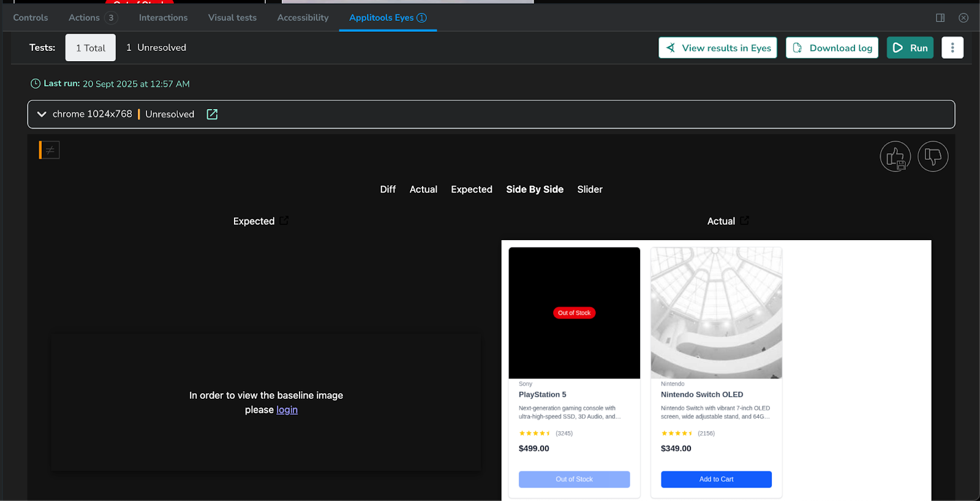Click the thumbs-up accept and save icon
Screen dimensions: 980x501
(x=895, y=157)
